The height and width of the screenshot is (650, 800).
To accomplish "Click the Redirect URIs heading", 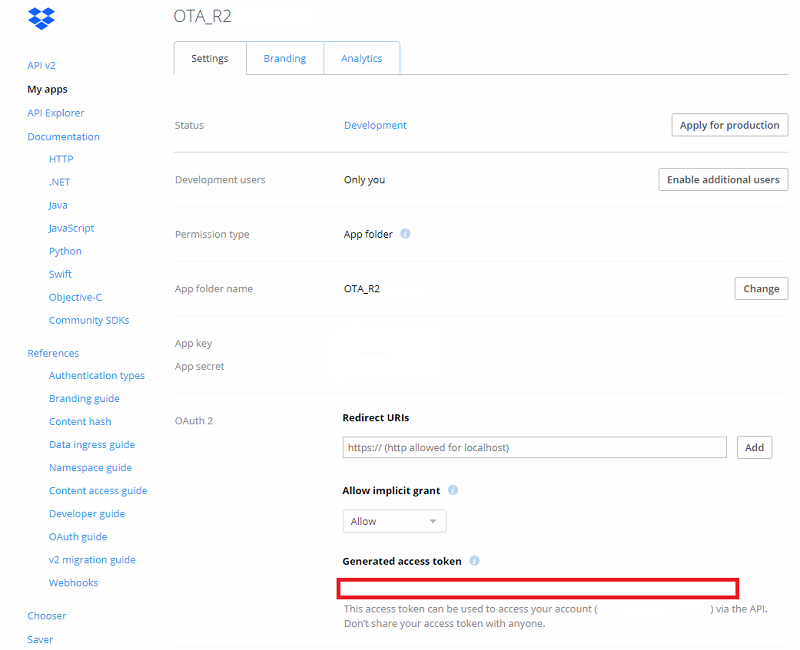I will click(x=376, y=417).
